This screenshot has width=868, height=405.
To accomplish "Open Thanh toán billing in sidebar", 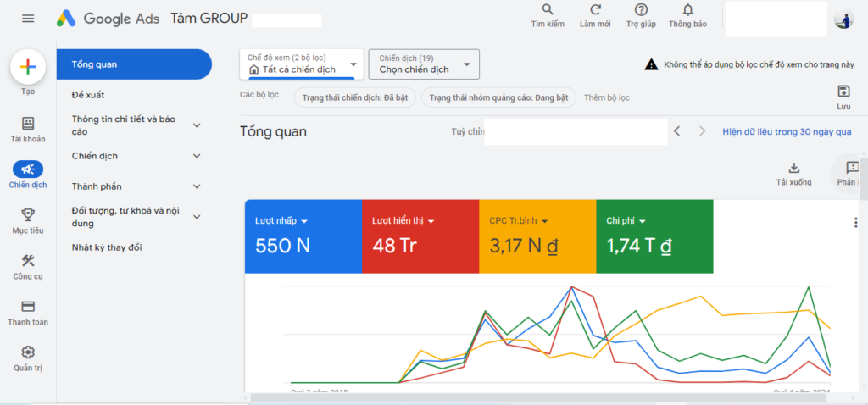I will pyautogui.click(x=28, y=307).
